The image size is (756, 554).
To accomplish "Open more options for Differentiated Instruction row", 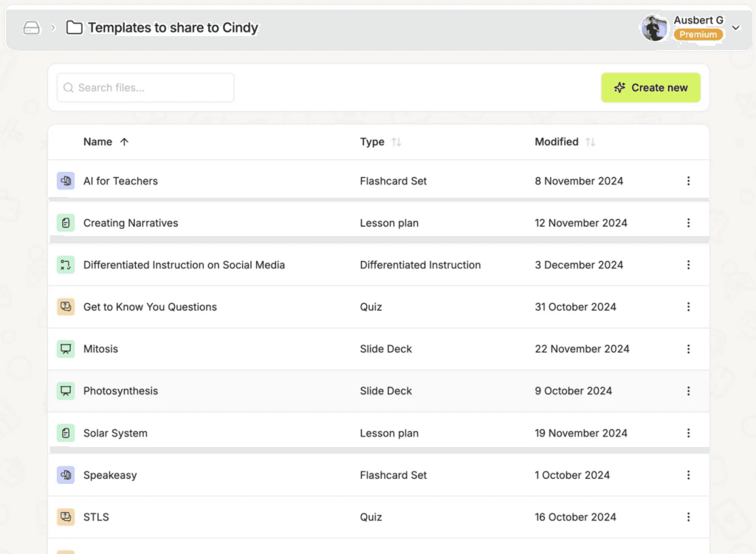I will [x=689, y=265].
